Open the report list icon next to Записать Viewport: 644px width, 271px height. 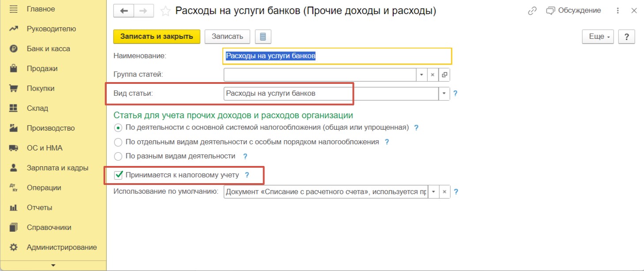tap(263, 37)
